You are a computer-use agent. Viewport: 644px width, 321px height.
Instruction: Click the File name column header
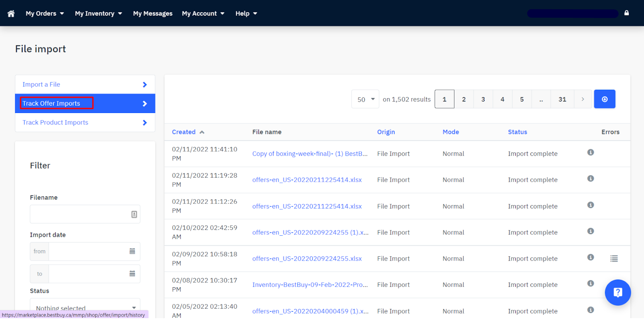point(267,132)
